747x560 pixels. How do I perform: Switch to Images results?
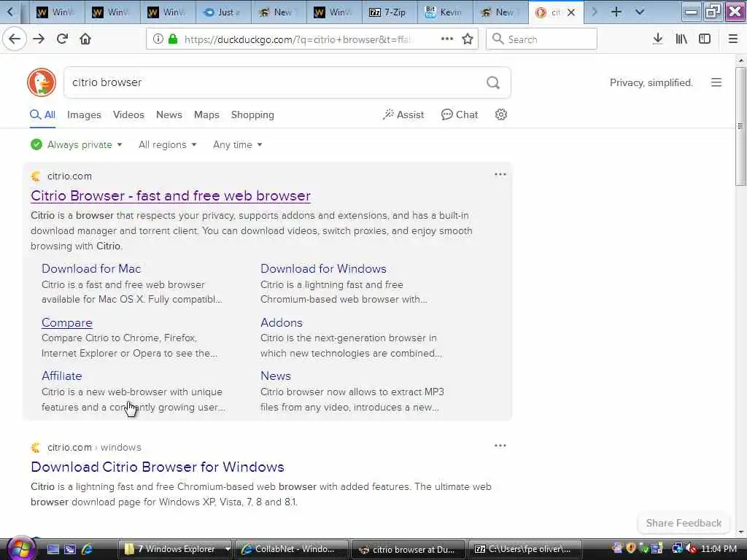84,114
